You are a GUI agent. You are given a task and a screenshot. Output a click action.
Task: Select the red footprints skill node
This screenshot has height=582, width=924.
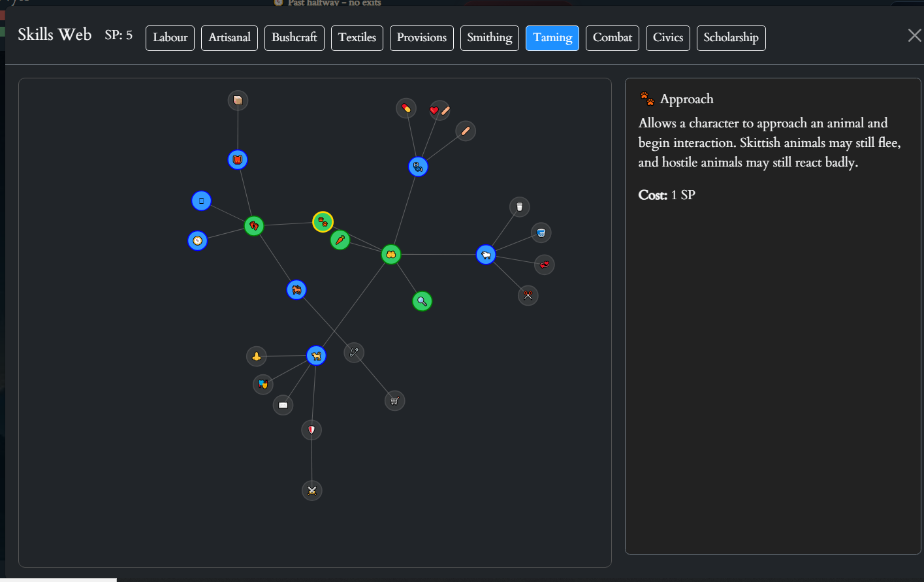point(254,226)
